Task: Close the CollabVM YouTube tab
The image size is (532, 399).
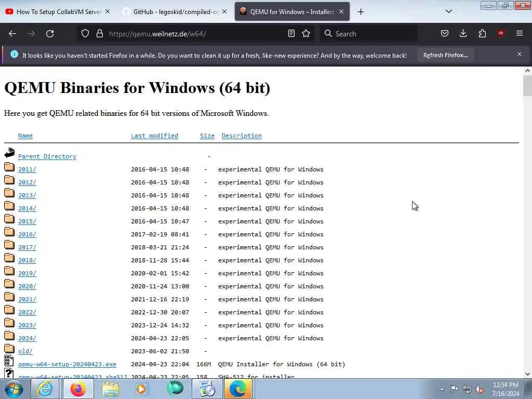Action: tap(108, 11)
